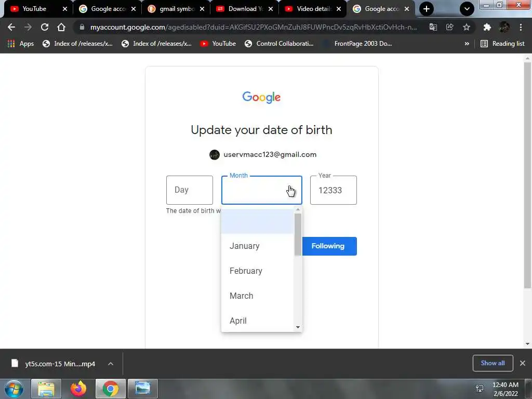Click the browser forward arrow
532x399 pixels.
click(x=28, y=27)
